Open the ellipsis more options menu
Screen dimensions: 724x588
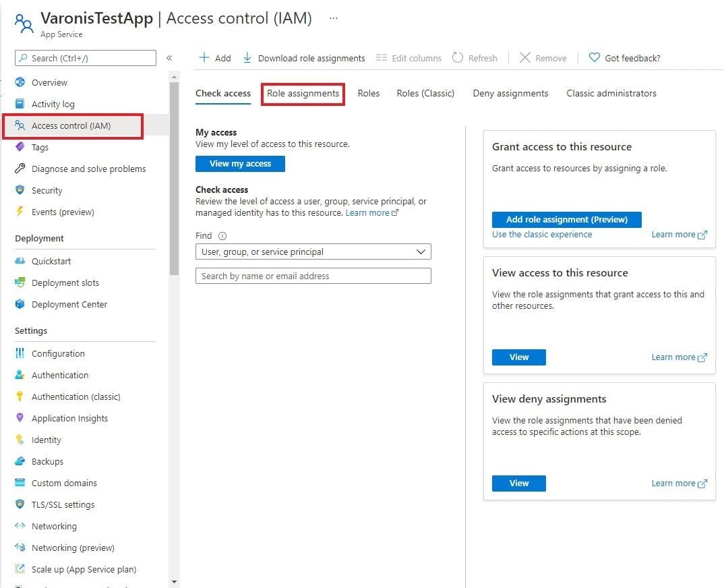point(334,18)
